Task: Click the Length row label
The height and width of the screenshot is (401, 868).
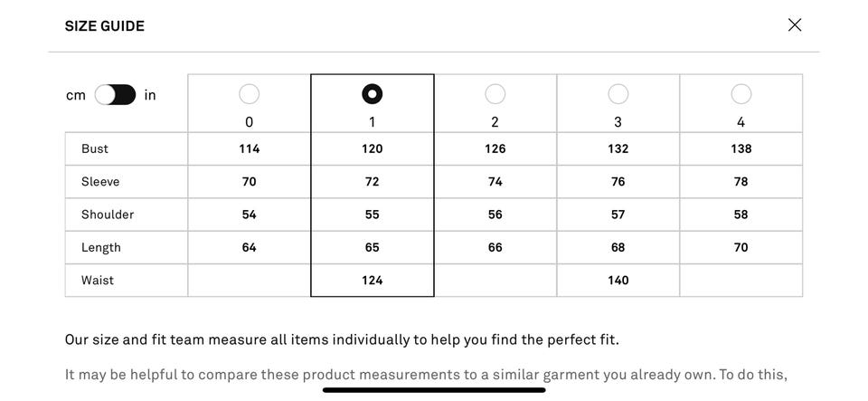Action: coord(101,247)
